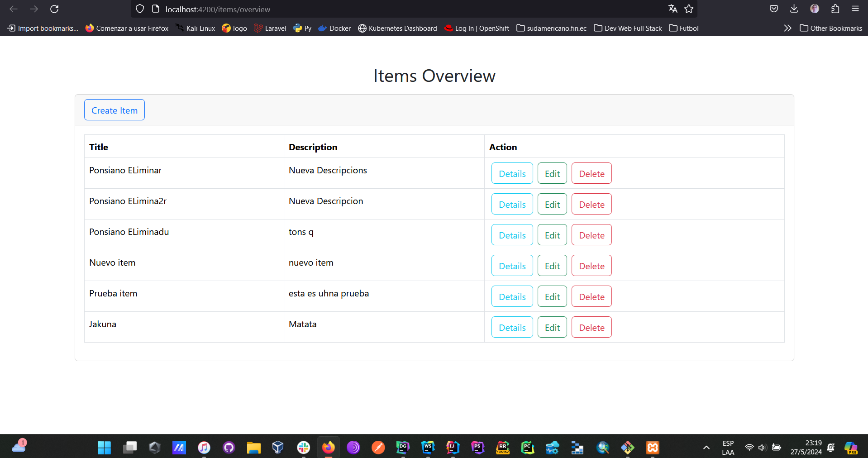
Task: Open File Explorer from the taskbar
Action: pos(253,448)
